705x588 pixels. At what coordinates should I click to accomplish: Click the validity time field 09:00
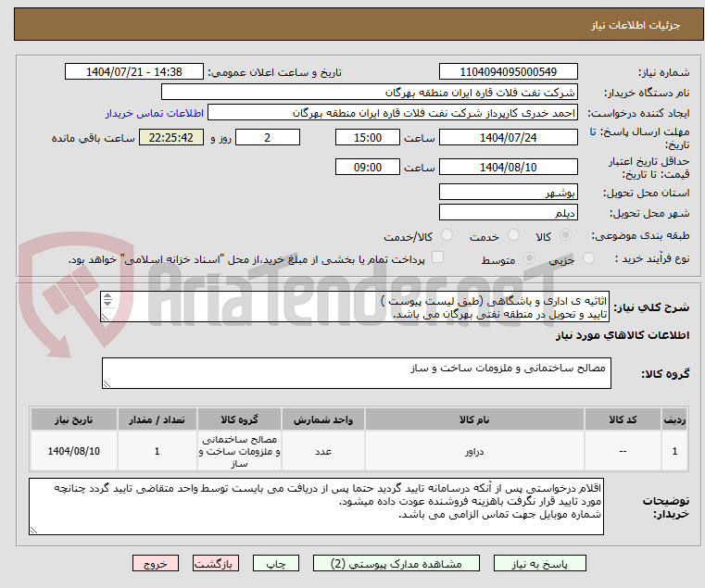pyautogui.click(x=368, y=167)
